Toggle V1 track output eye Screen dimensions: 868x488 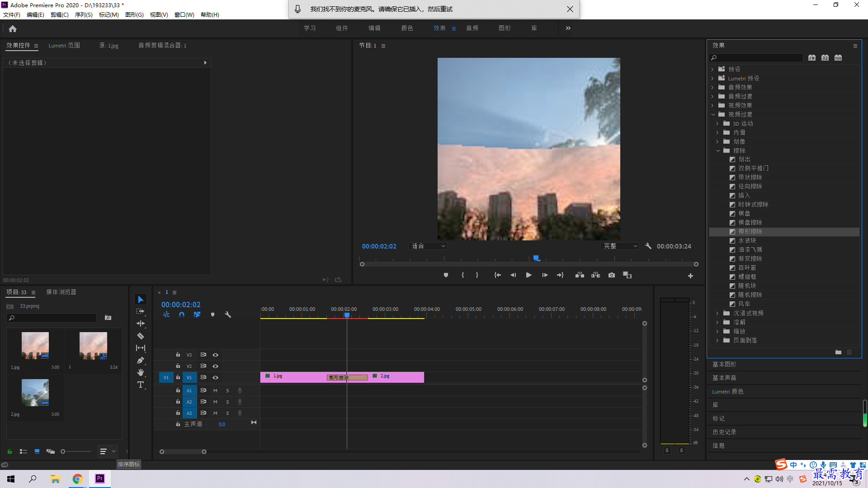tap(215, 378)
